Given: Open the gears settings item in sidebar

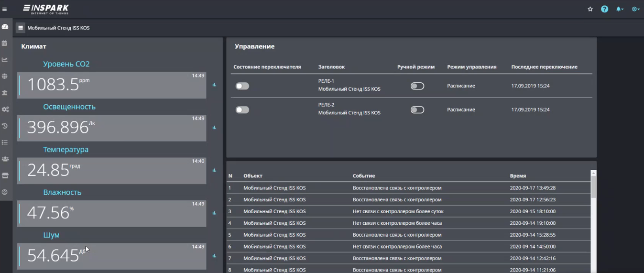Looking at the screenshot, I should point(5,109).
